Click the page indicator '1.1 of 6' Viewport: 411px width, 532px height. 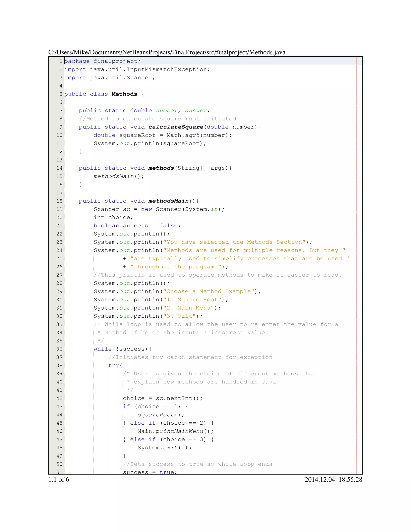tap(59, 479)
